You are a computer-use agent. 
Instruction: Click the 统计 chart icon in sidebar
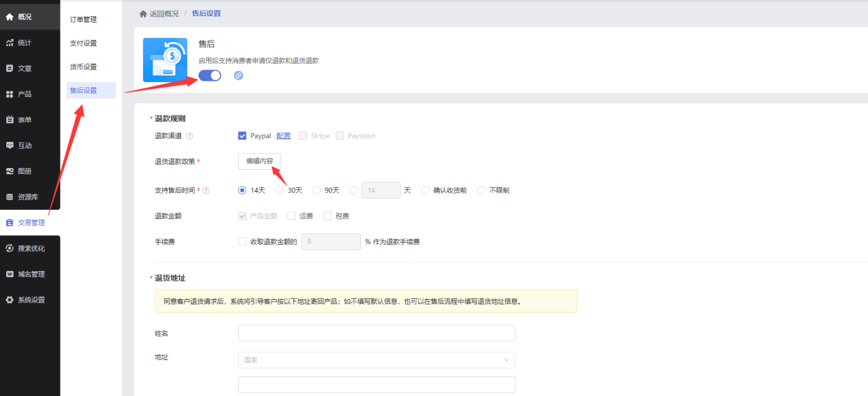click(10, 43)
